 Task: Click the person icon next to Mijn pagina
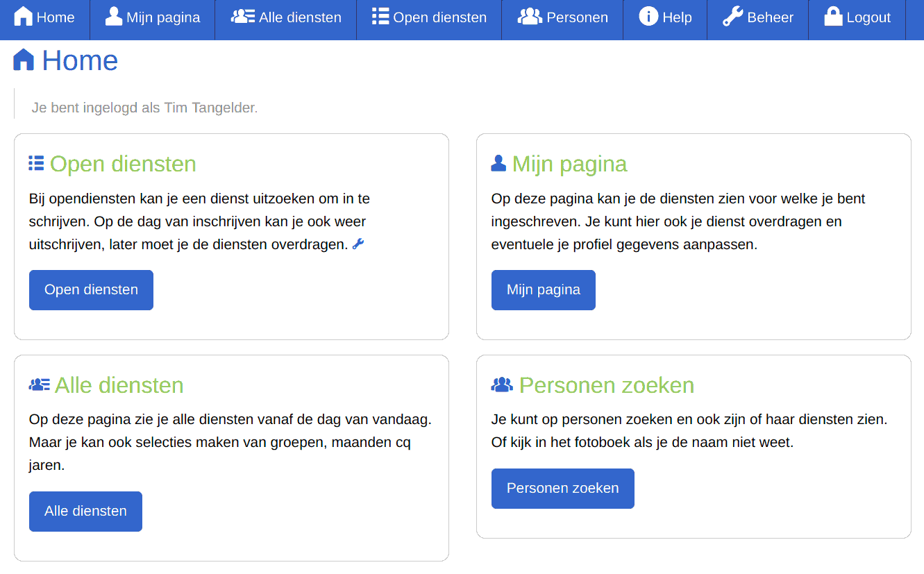click(x=113, y=17)
